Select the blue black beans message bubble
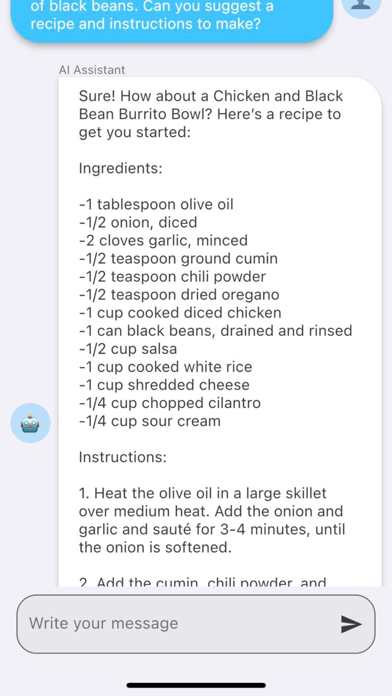The image size is (392, 696). tap(172, 18)
